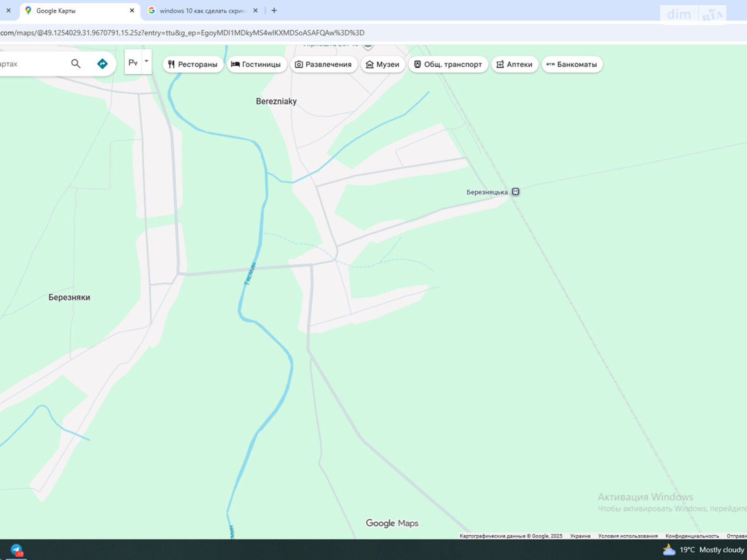
Task: Open the Условия использования link
Action: [627, 536]
